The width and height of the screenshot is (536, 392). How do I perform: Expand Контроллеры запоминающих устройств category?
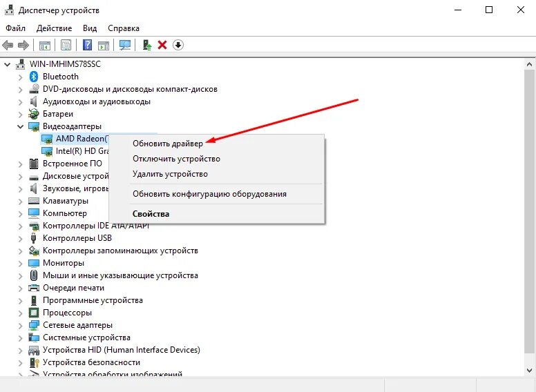21,251
